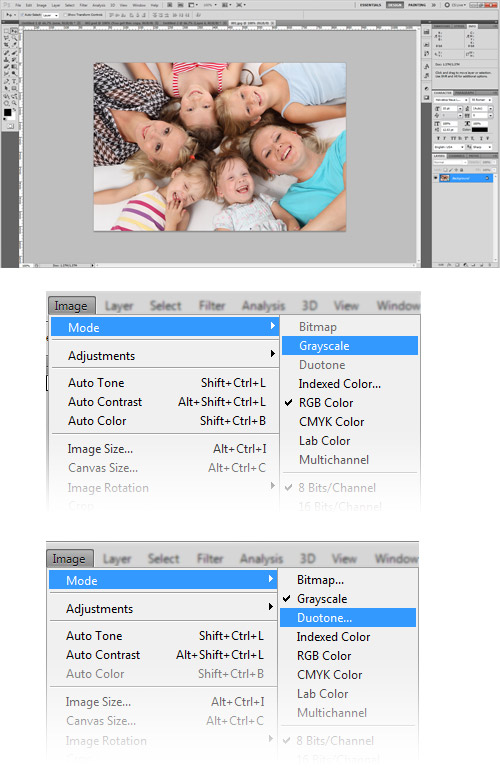
Task: Select the Move tool in the toolbox
Action: click(14, 31)
